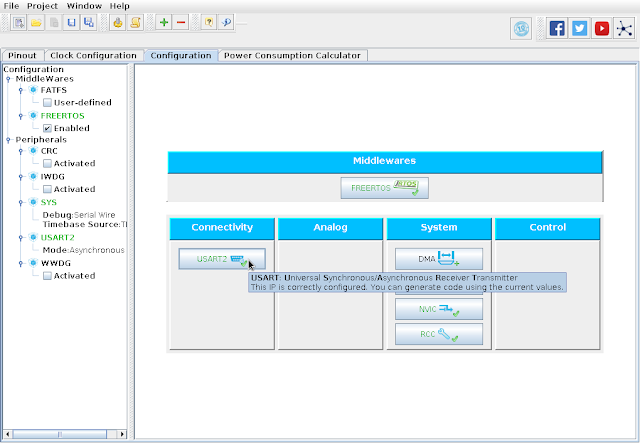Select the MiddleWares label in the tree
This screenshot has width=640, height=443.
(x=44, y=79)
